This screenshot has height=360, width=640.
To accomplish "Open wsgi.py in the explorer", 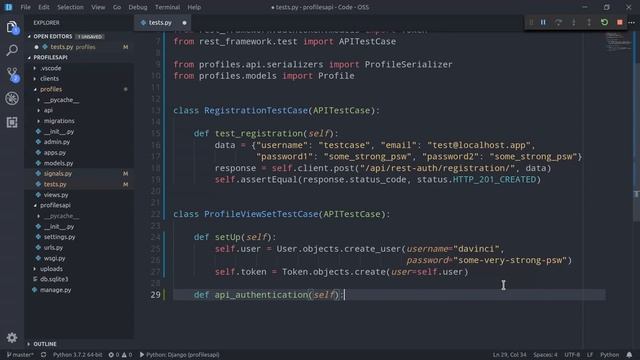I will (x=54, y=258).
